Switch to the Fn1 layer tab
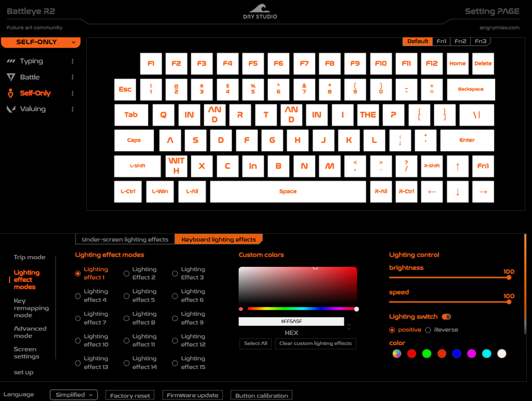This screenshot has height=401, width=532. [x=441, y=42]
